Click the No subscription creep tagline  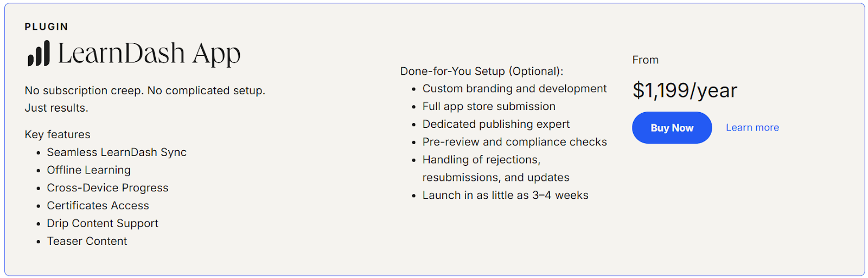point(145,90)
